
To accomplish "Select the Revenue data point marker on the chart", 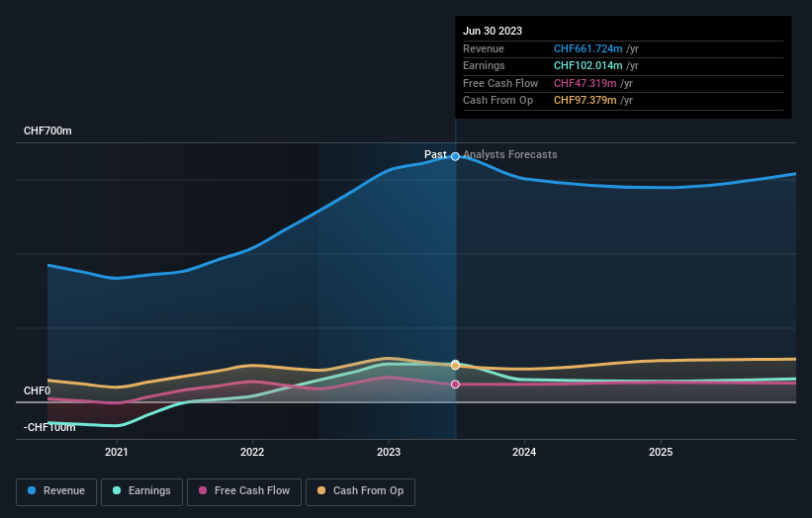I will (455, 156).
